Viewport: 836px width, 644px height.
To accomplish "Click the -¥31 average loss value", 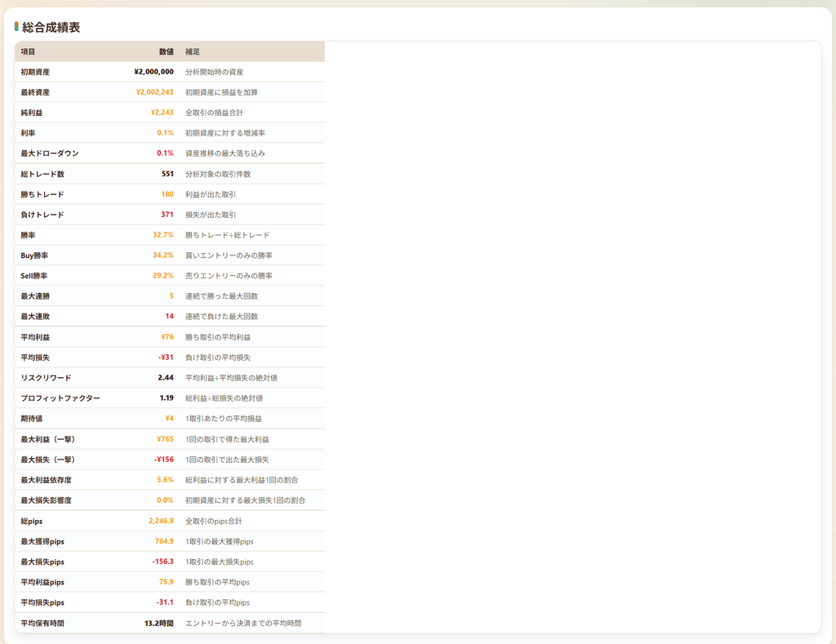I will 166,358.
